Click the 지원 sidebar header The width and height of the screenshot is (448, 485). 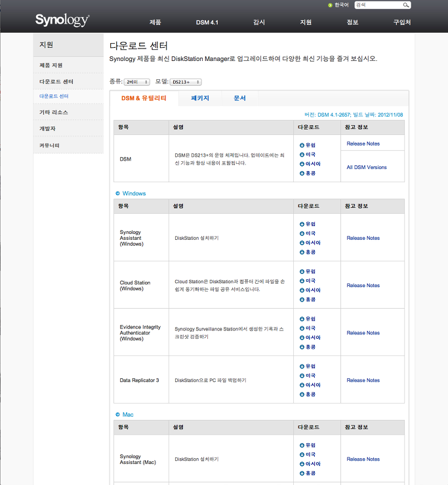click(68, 45)
